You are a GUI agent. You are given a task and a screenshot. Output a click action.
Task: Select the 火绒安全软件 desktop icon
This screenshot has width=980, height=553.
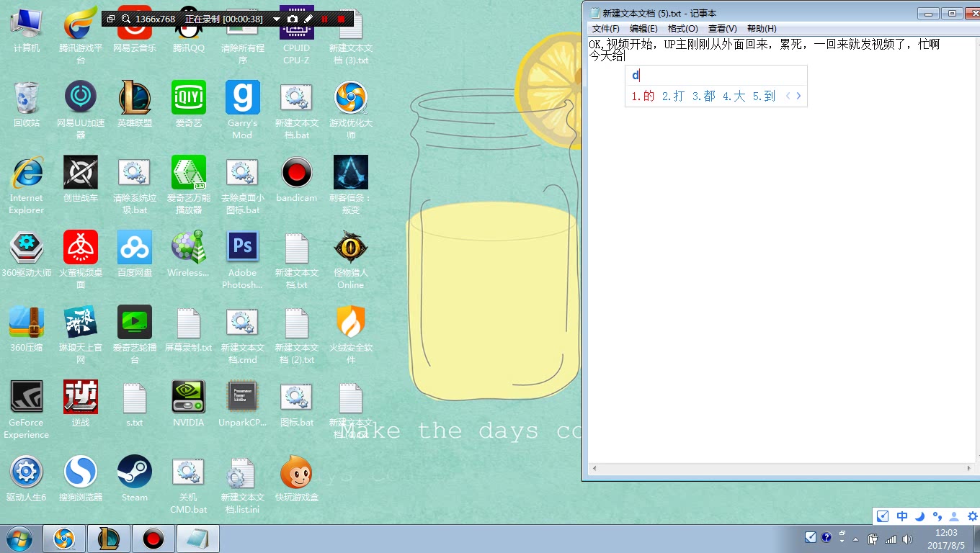[x=351, y=335]
